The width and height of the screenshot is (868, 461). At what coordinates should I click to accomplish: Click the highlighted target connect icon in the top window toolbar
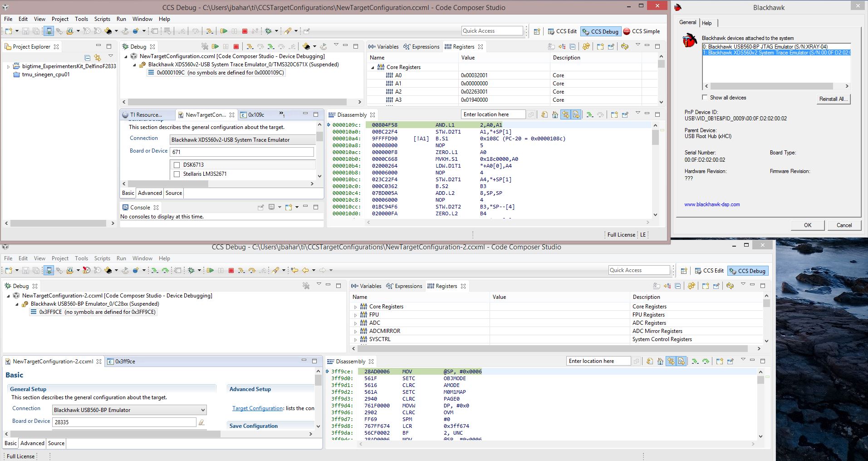point(49,31)
